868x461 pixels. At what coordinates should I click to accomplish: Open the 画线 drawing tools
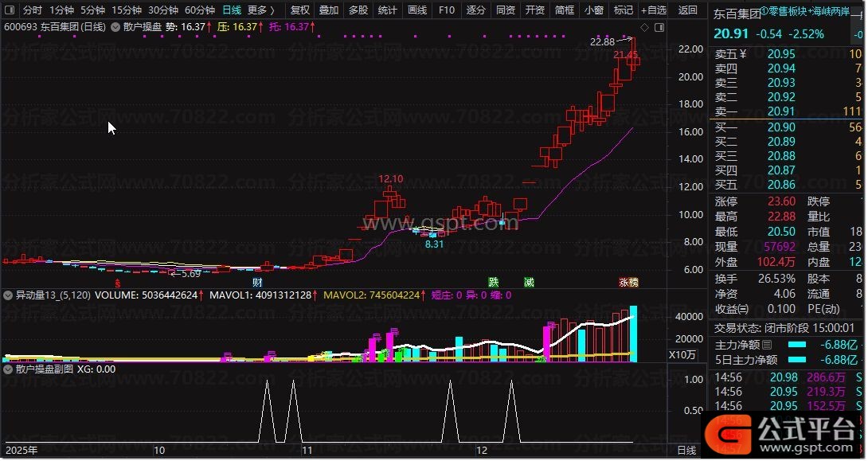pyautogui.click(x=417, y=10)
